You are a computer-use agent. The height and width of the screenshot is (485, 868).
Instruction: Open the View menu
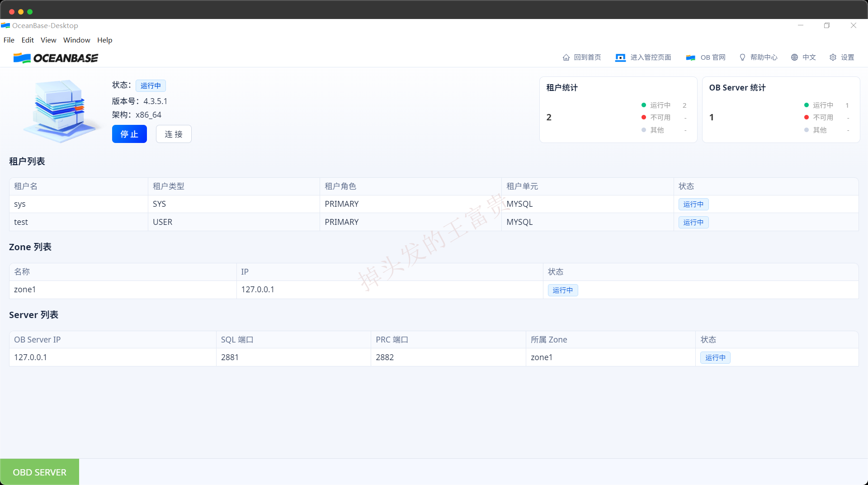coord(48,40)
